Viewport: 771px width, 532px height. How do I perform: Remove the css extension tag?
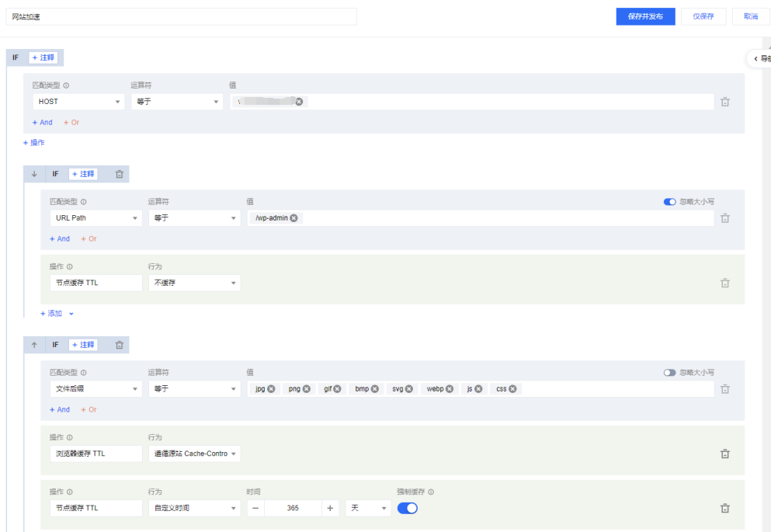514,388
